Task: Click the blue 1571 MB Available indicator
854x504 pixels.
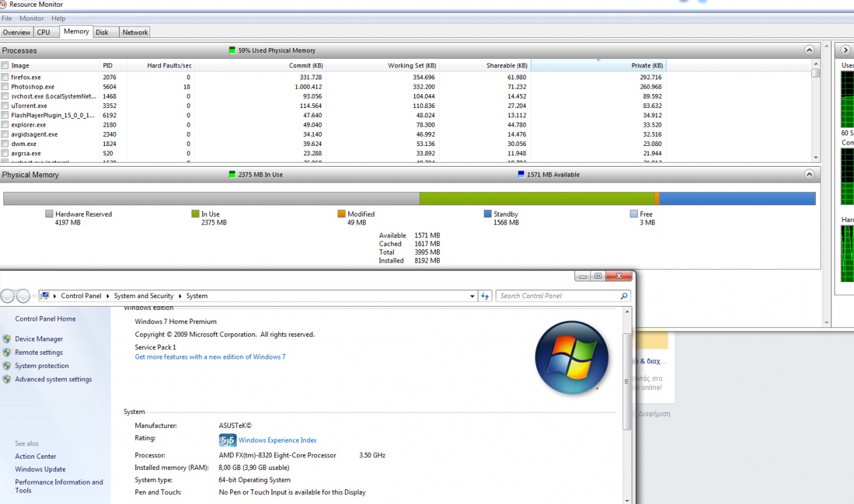Action: pos(521,175)
